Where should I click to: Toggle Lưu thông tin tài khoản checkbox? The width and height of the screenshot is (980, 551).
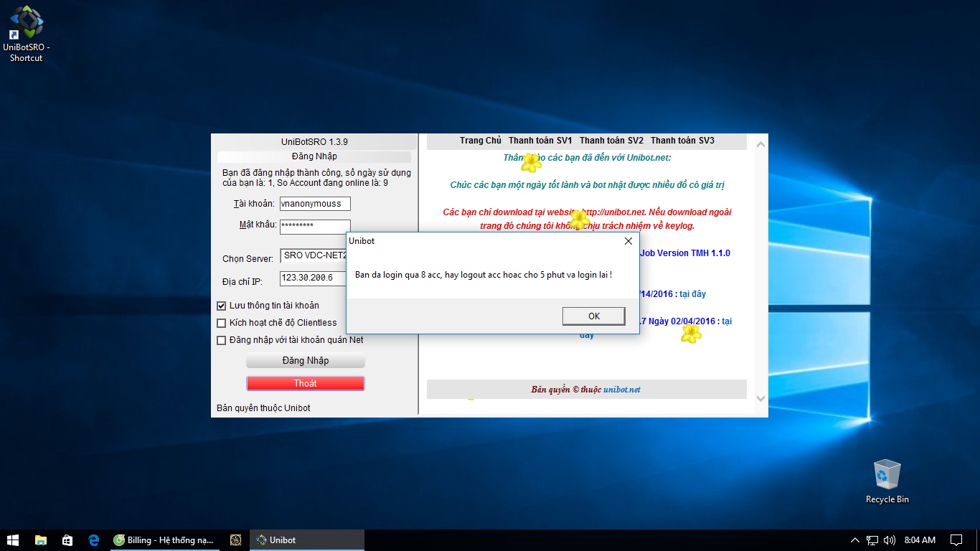point(221,306)
